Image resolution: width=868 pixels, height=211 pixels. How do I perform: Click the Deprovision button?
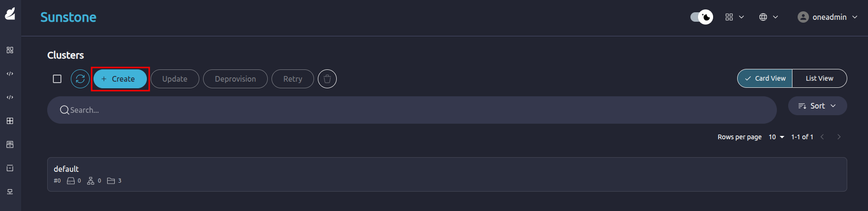pos(235,79)
